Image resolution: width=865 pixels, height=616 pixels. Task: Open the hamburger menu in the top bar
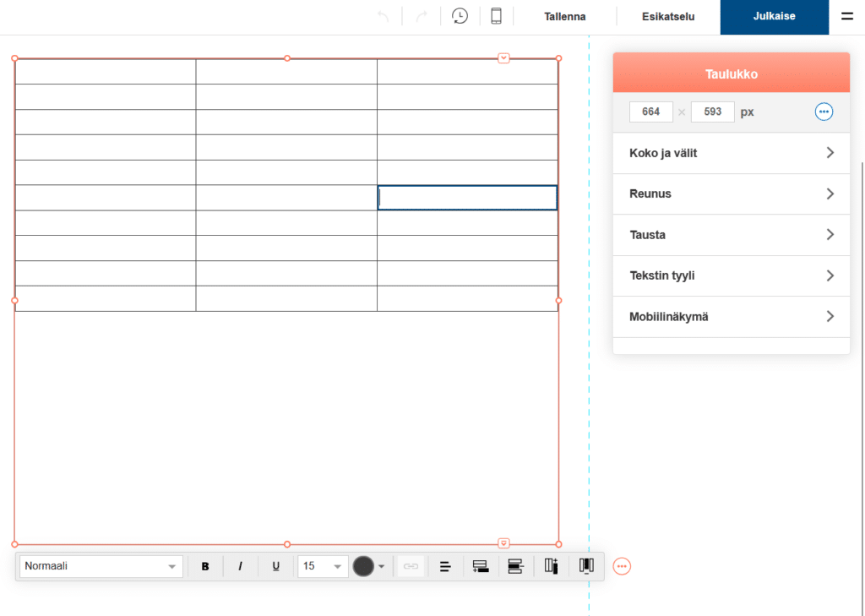(x=846, y=16)
